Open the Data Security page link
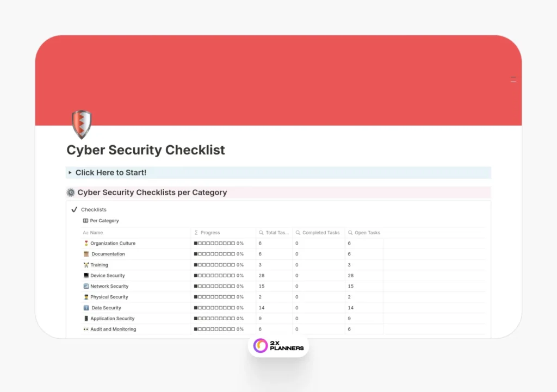 tap(106, 308)
